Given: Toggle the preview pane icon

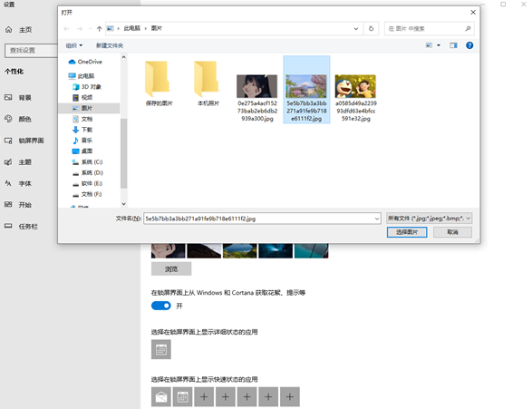Looking at the screenshot, I should 453,45.
